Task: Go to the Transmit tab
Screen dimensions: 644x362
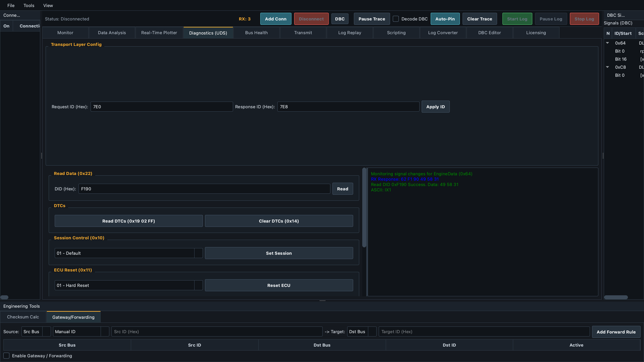Action: click(303, 33)
